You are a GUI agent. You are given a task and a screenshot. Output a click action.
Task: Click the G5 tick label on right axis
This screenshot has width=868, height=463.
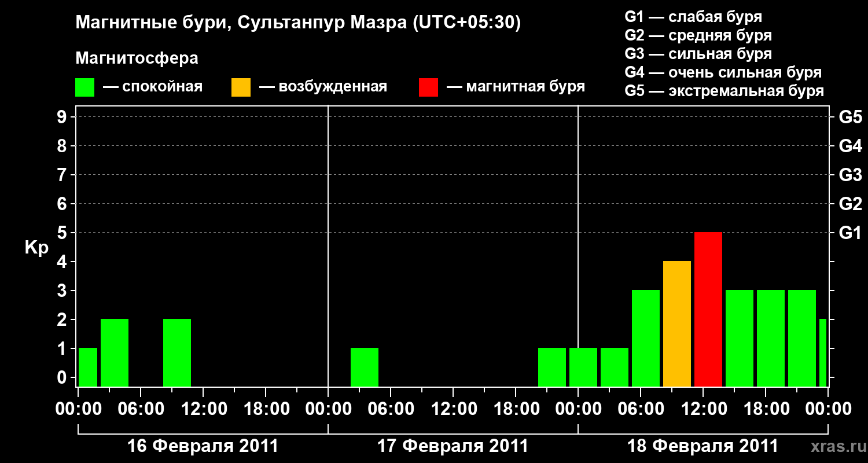(850, 117)
